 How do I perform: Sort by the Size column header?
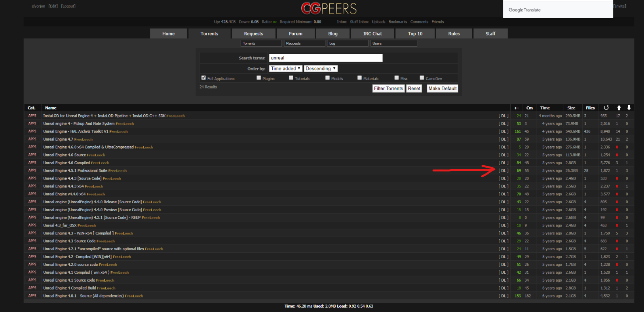click(571, 108)
